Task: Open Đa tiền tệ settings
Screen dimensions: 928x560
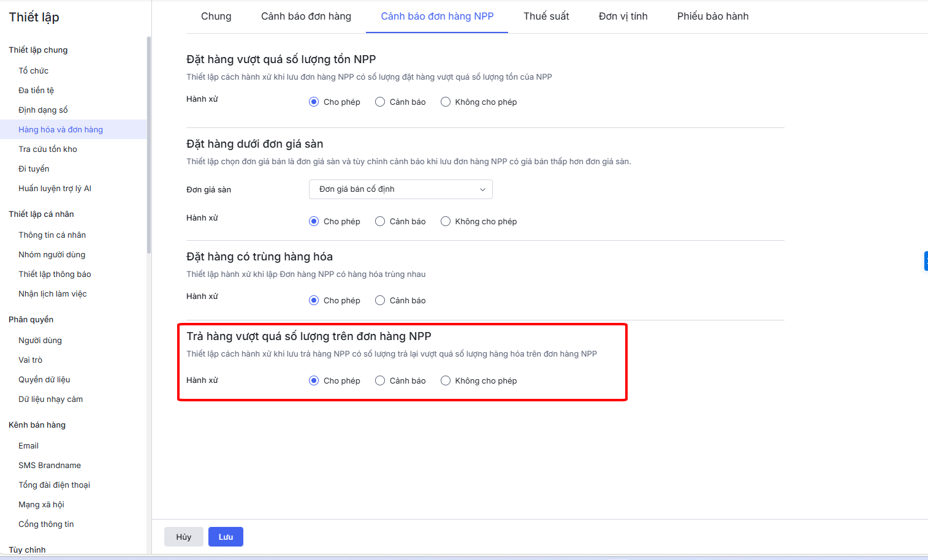Action: [x=36, y=90]
